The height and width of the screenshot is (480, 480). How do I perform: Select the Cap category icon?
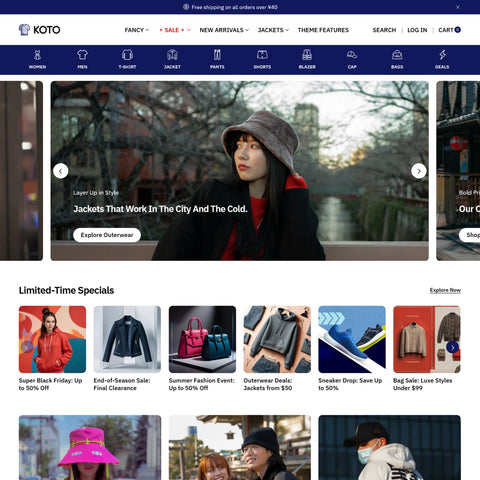pos(352,55)
